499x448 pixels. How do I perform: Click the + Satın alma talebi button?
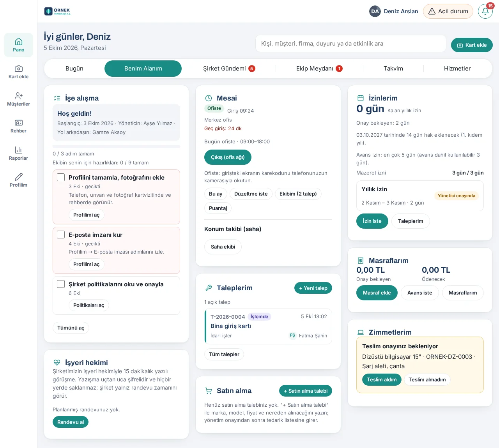click(306, 391)
